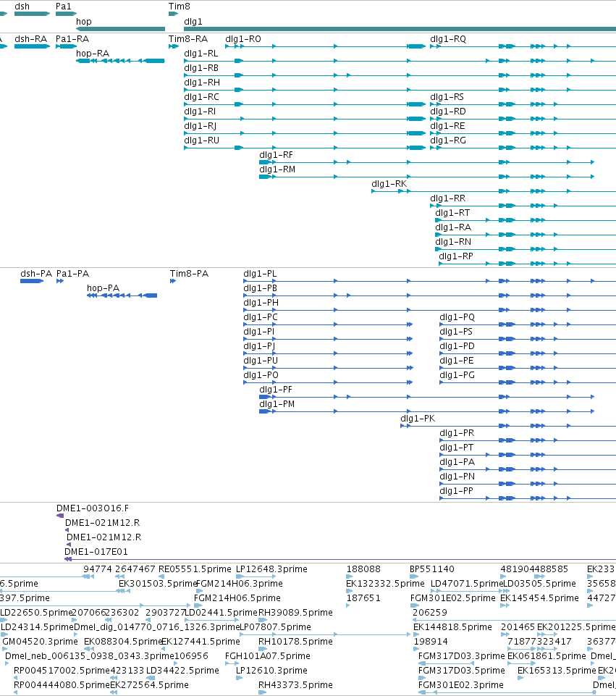Select the dlg1-RR transcript label
Screen dimensions: 616x696
coord(448,198)
